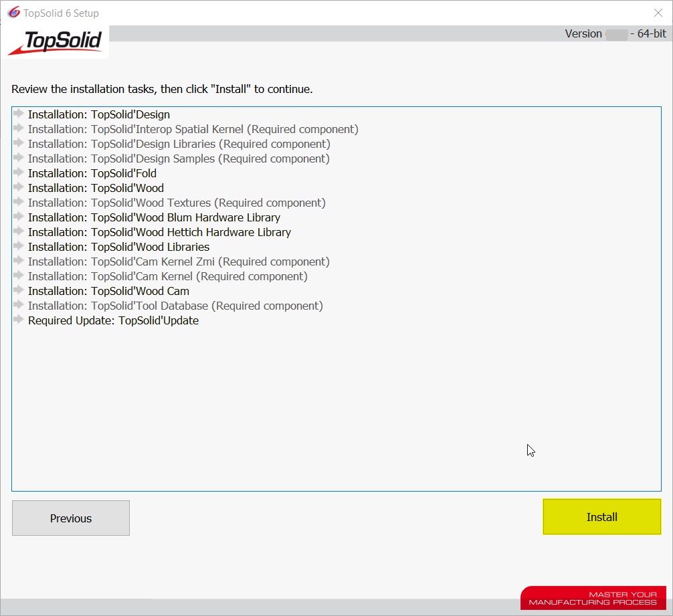Click the "Review the installation tasks" instruction text

coord(163,89)
